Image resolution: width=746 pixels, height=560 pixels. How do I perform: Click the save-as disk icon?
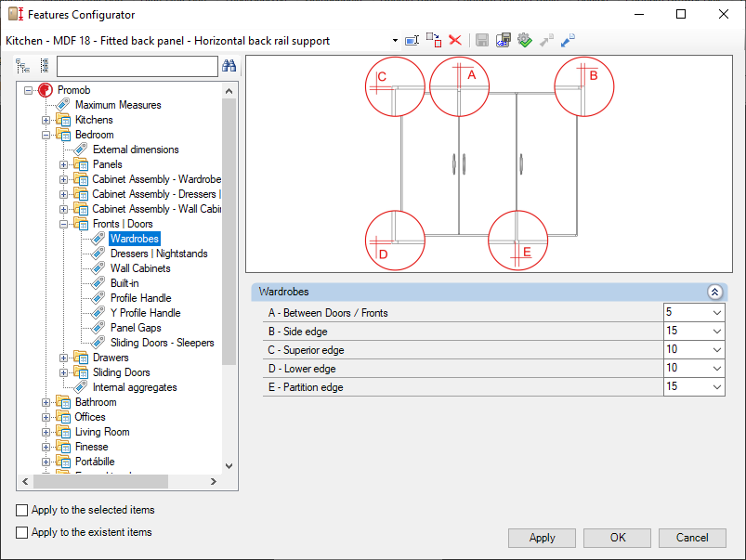(x=503, y=40)
